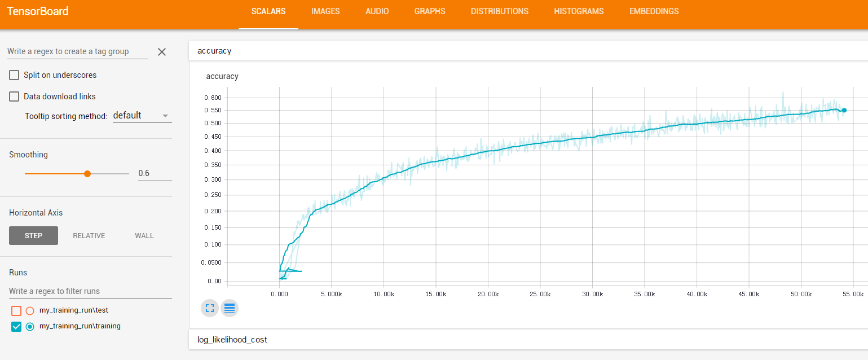Image resolution: width=868 pixels, height=360 pixels.
Task: Click the regex to filter runs field
Action: point(90,291)
